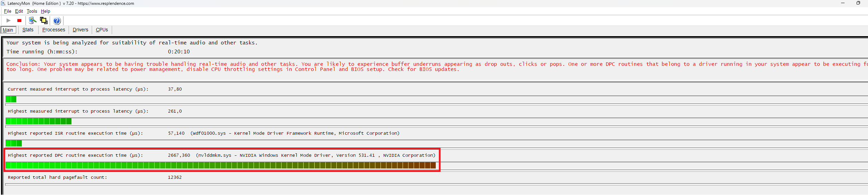Click the green Start monitoring play icon

(x=9, y=21)
